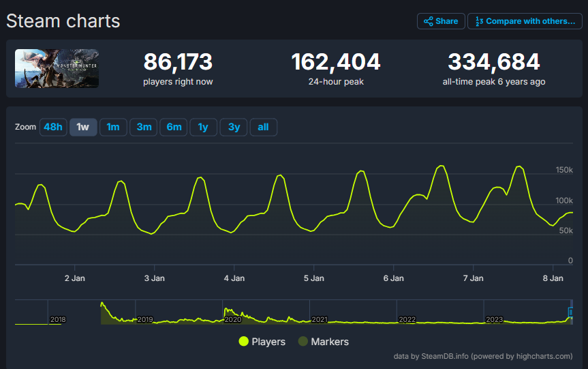
Task: Set chart zoom to 6m
Action: (173, 127)
